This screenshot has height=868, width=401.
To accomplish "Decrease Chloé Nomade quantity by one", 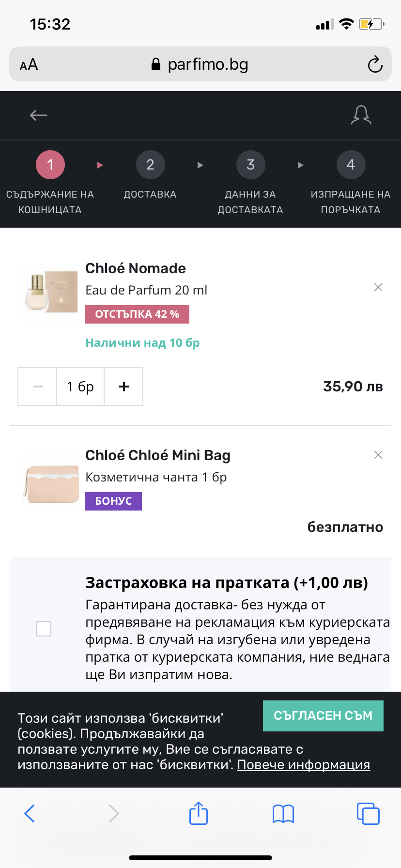I will click(x=38, y=386).
